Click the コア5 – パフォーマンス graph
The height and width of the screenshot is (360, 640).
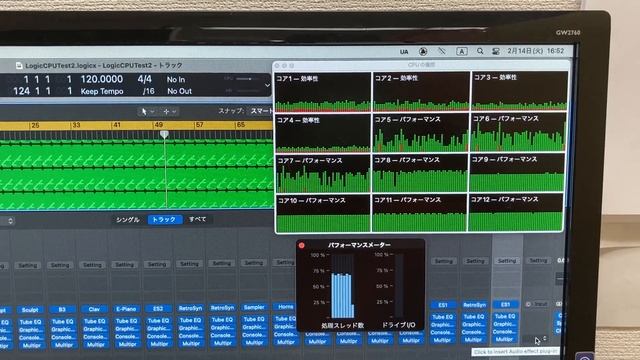420,132
